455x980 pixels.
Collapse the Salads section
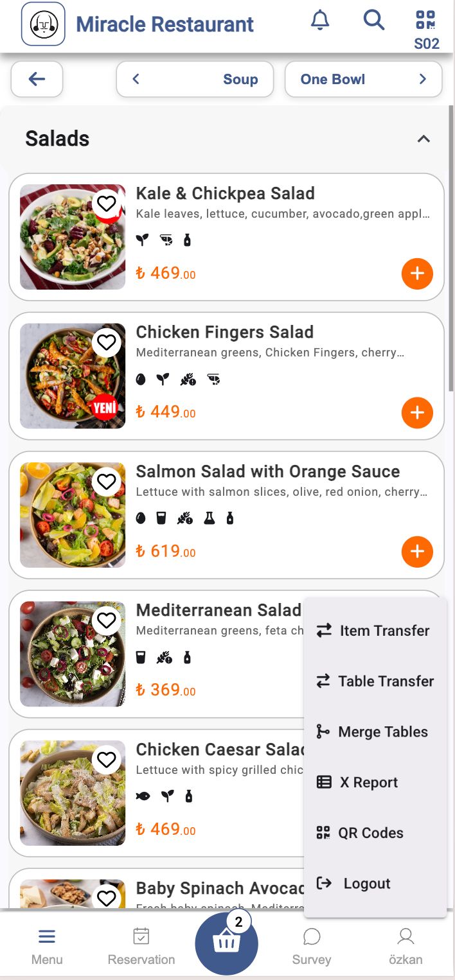point(424,139)
